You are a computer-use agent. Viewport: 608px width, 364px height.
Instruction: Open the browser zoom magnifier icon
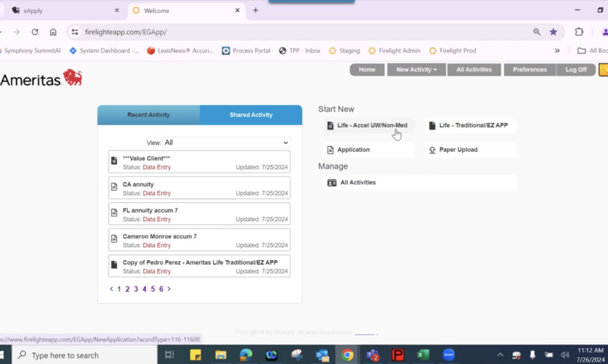pos(537,32)
